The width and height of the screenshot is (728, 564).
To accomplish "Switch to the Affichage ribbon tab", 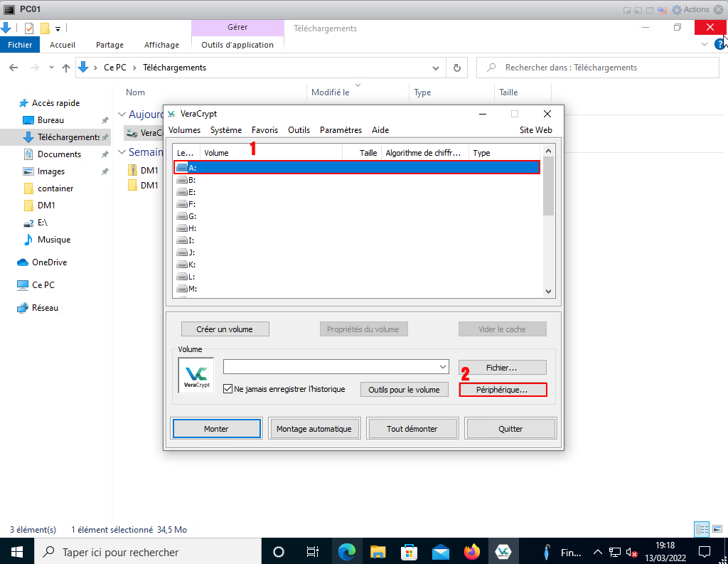I will pos(161,45).
